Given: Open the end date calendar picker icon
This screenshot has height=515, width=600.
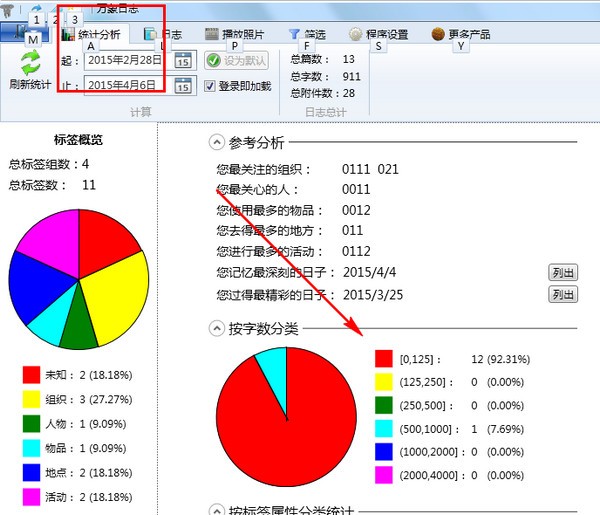Looking at the screenshot, I should click(x=183, y=85).
